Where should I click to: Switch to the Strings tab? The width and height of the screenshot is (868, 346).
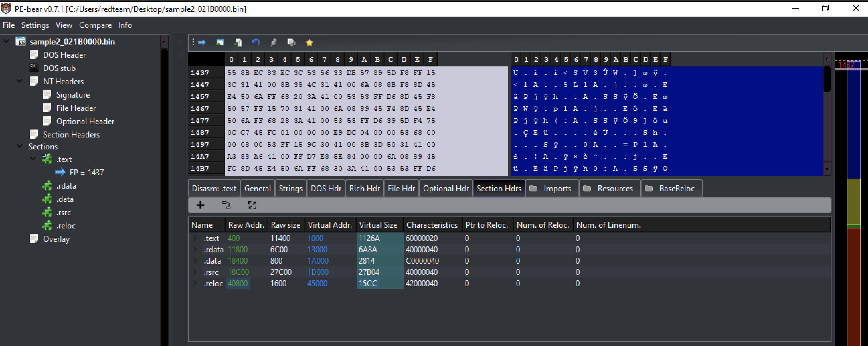(291, 188)
